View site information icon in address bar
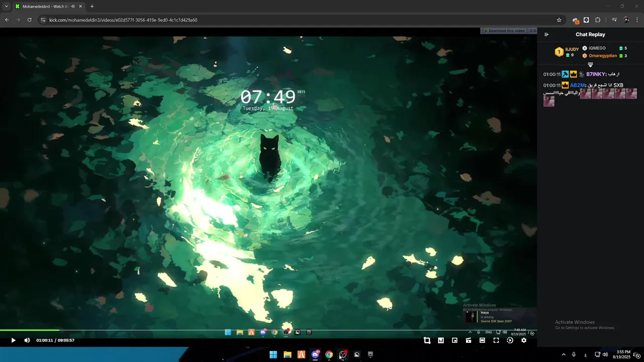644x362 pixels. pos(43,20)
